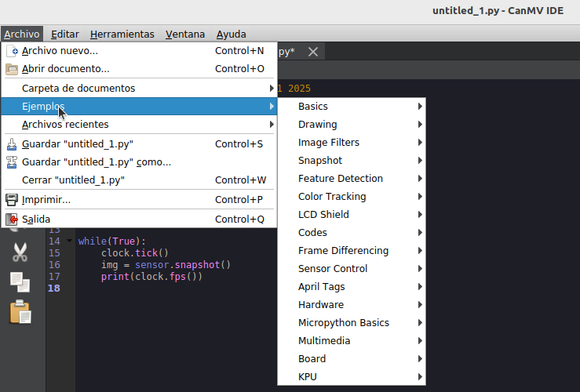Image resolution: width=580 pixels, height=392 pixels.
Task: Open the Frame Differencing examples submenu
Action: coord(352,251)
